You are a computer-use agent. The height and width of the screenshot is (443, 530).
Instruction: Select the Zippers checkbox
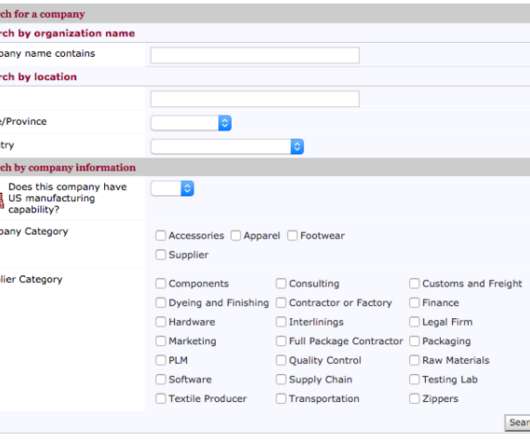[x=414, y=399]
